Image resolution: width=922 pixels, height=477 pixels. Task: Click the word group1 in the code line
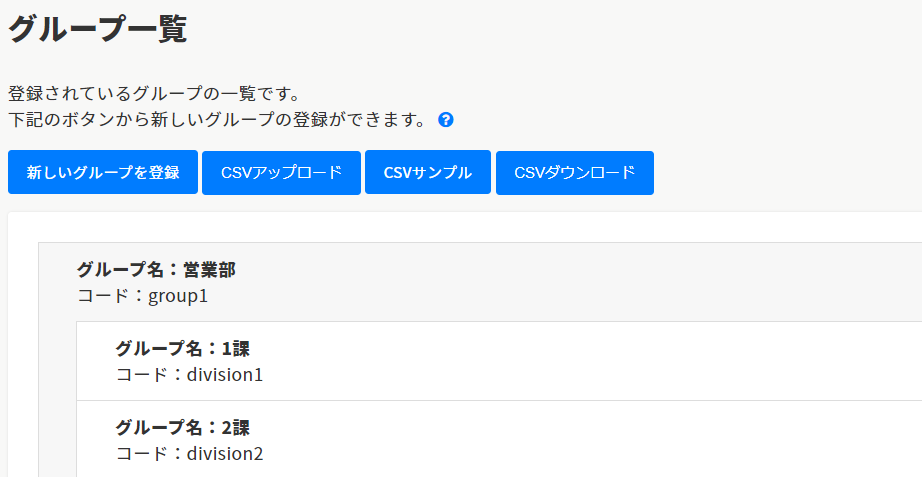pos(178,296)
